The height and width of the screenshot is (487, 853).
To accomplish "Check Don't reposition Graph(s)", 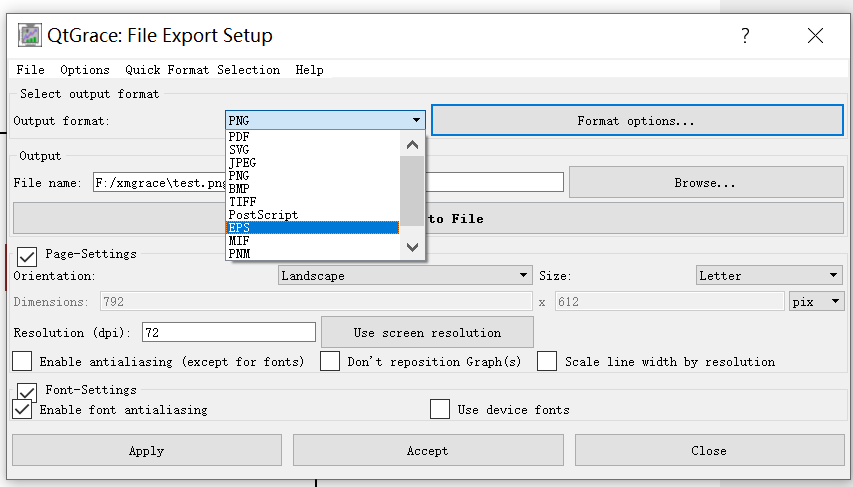I will (x=330, y=361).
